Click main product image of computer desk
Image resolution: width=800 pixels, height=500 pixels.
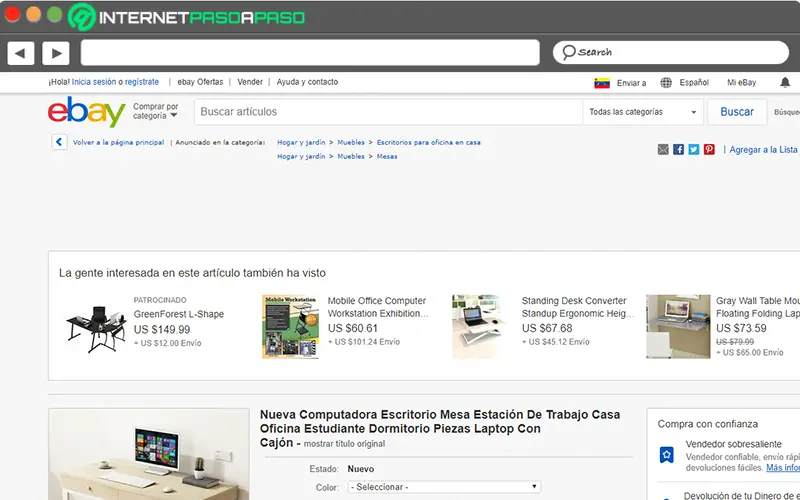tap(149, 454)
